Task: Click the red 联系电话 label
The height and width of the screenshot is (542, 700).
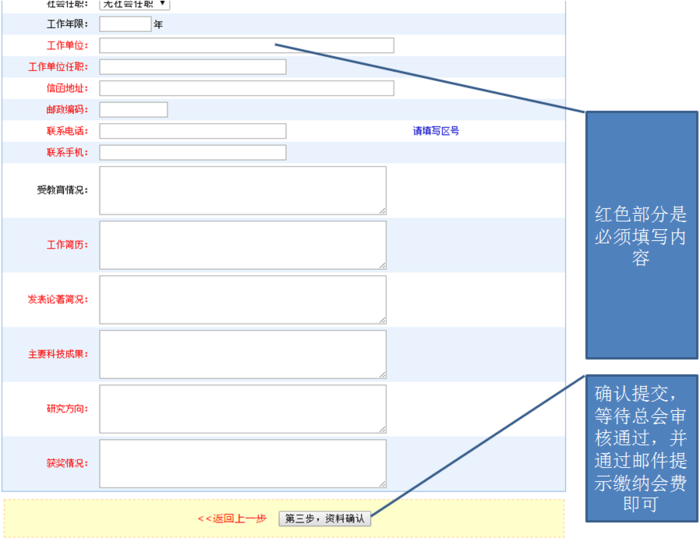Action: 67,131
